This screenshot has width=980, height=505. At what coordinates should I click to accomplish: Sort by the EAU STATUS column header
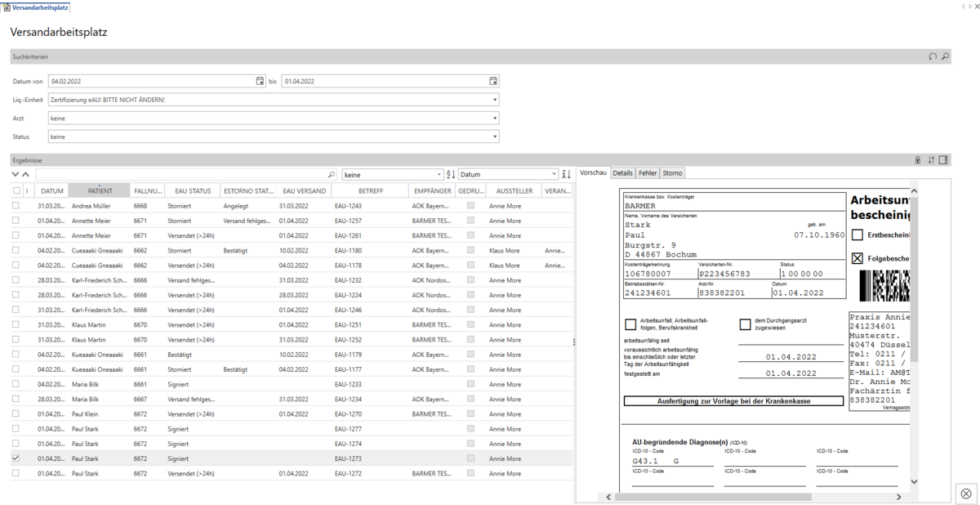click(x=193, y=190)
